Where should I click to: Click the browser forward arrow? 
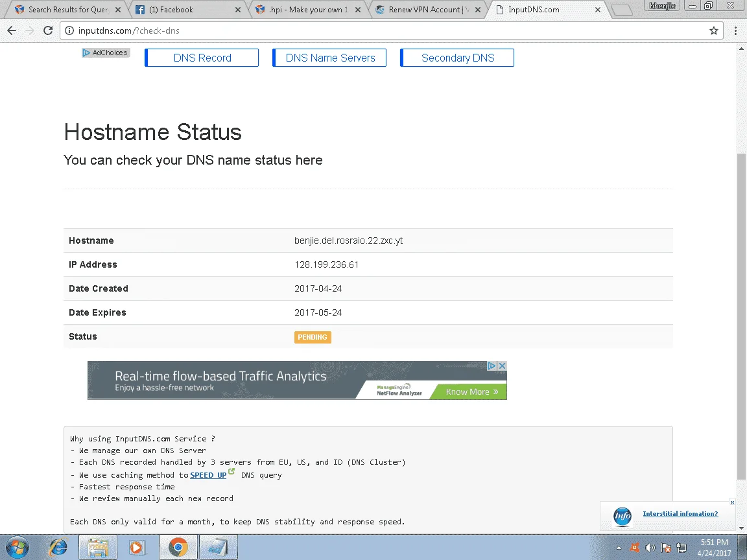coord(30,30)
